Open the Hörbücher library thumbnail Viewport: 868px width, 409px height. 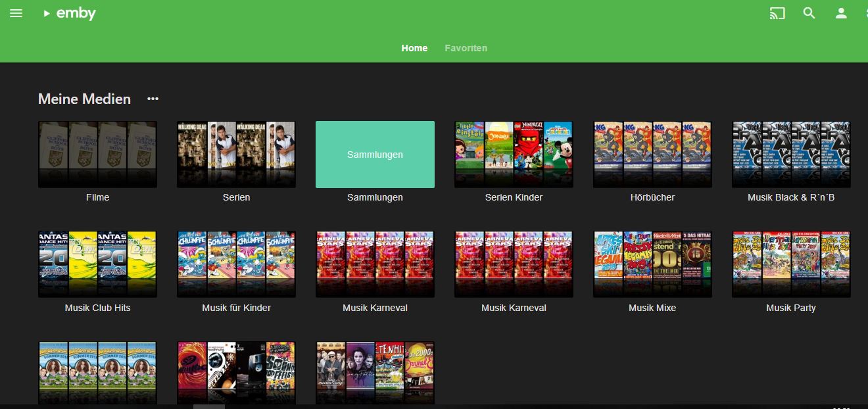point(652,155)
